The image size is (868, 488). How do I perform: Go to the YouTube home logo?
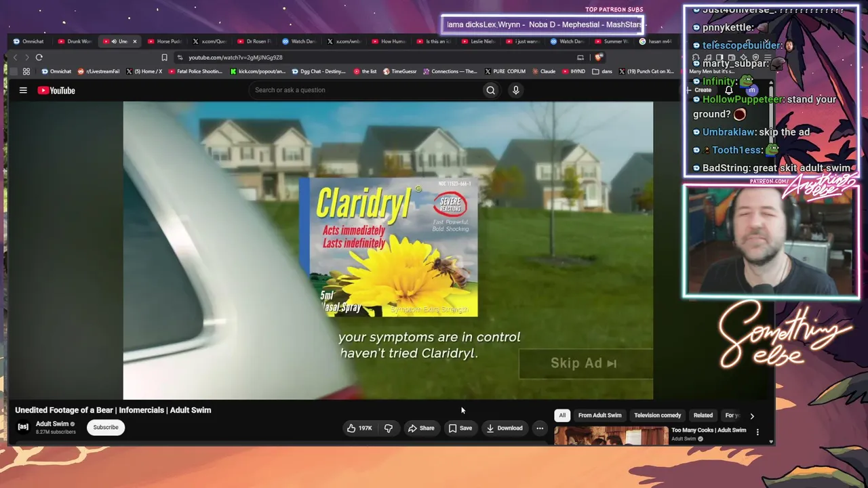point(56,90)
